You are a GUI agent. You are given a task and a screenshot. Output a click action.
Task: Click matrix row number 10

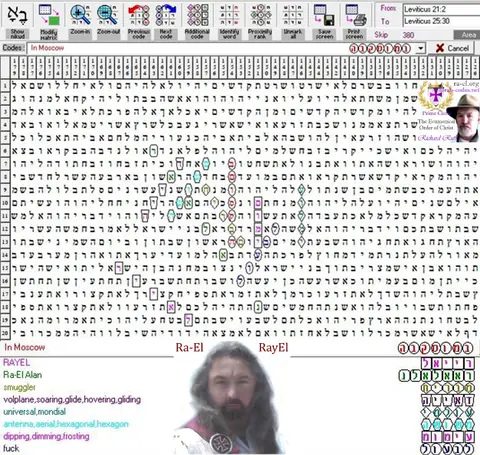pos(5,203)
